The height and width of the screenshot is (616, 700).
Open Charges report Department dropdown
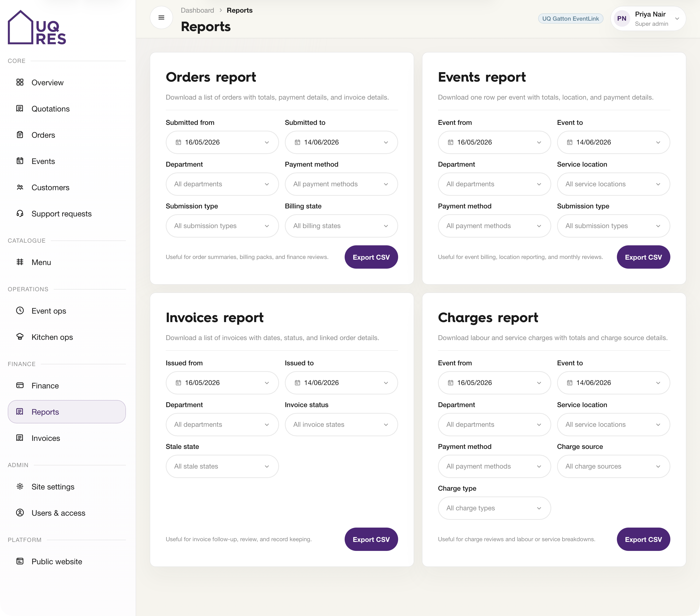494,425
